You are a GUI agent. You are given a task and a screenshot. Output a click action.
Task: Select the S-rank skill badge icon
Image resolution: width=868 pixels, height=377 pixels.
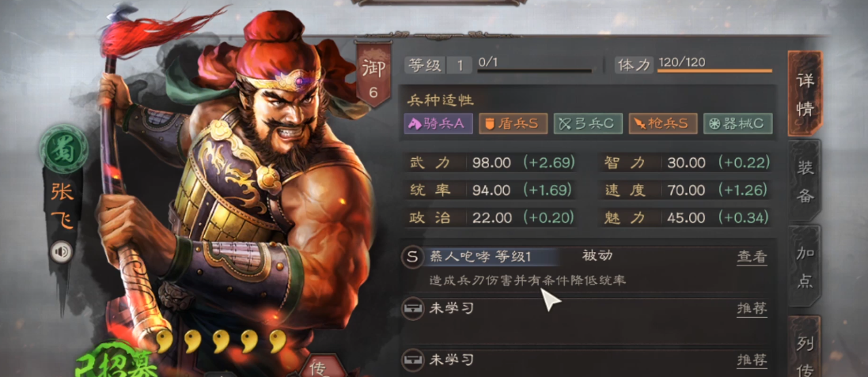coord(411,257)
